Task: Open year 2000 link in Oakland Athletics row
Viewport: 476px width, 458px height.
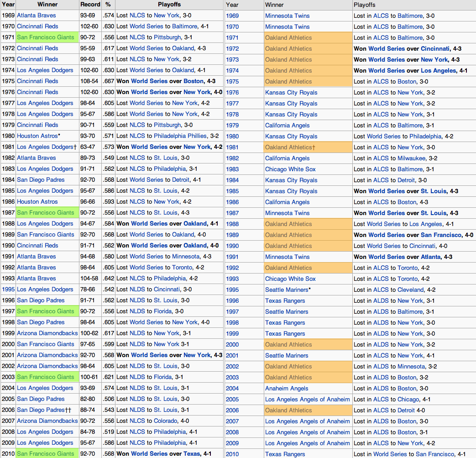Action: 232,345
